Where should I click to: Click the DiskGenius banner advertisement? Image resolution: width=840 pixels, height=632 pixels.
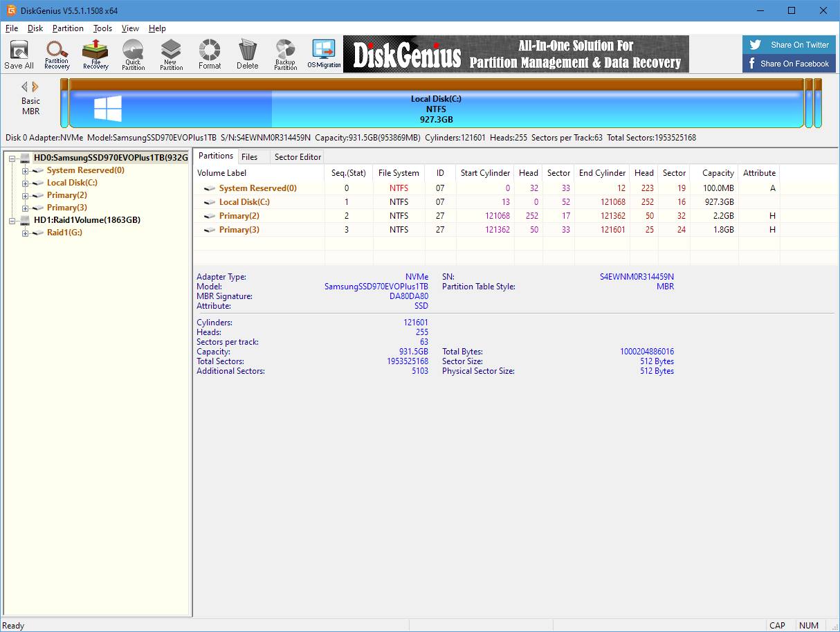pos(516,54)
